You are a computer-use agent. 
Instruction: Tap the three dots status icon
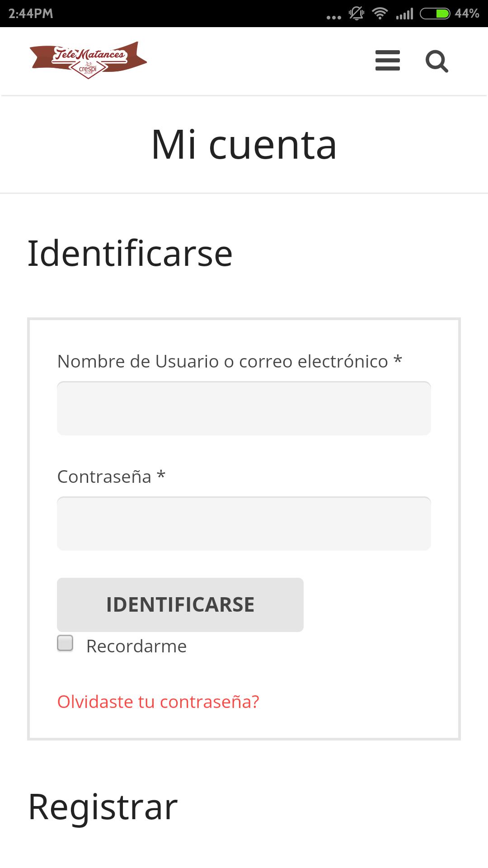334,17
